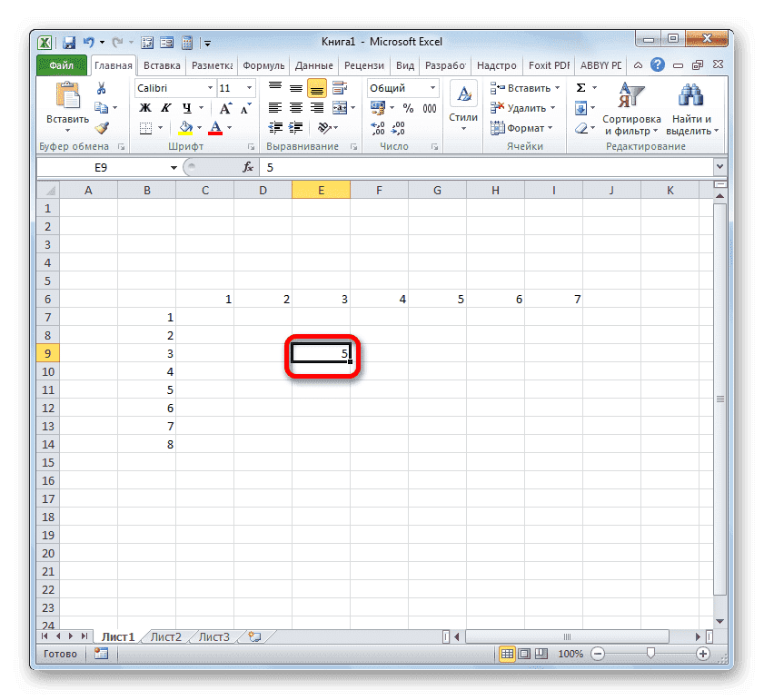Toggle bold (Ж) formatting
Screen dimensions: 764x700
point(144,106)
